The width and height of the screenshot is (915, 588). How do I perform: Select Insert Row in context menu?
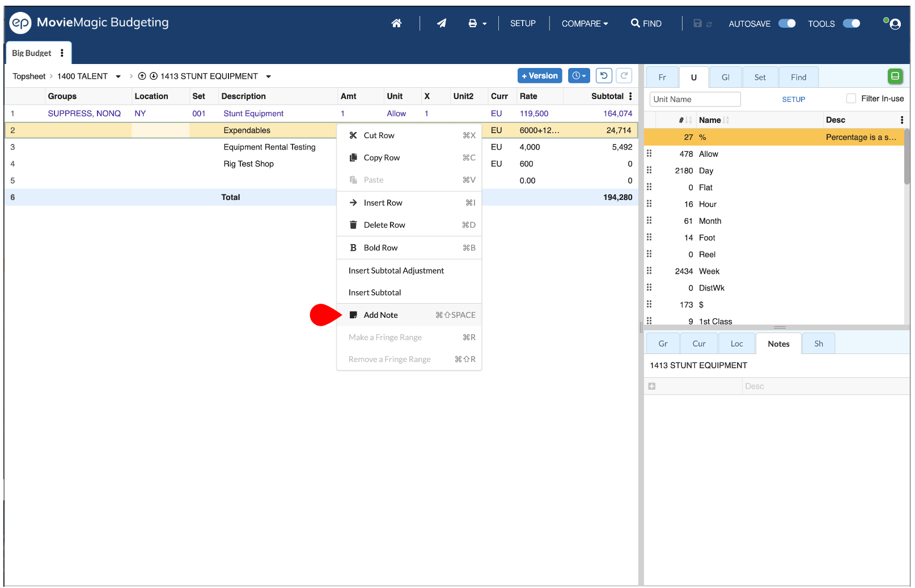(x=409, y=203)
